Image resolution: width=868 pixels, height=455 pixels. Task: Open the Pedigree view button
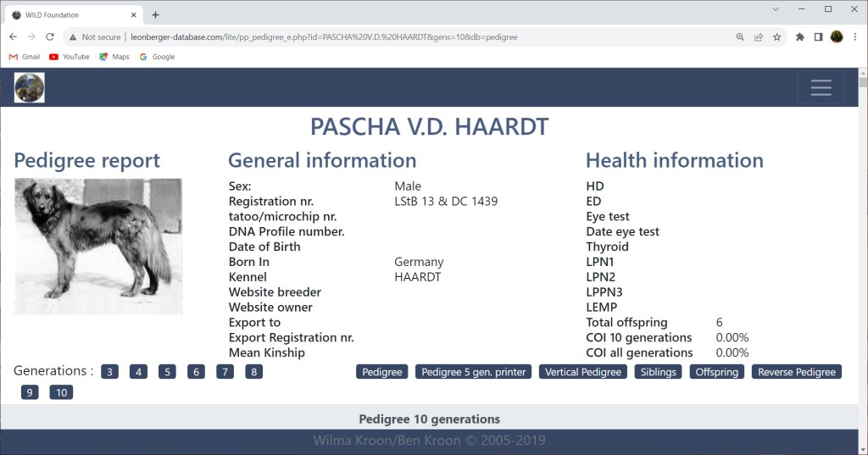pyautogui.click(x=382, y=372)
